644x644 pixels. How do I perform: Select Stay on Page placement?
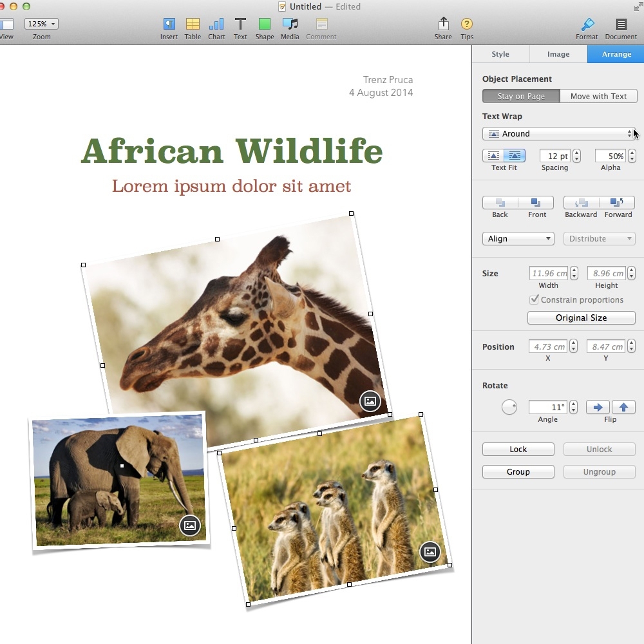521,96
